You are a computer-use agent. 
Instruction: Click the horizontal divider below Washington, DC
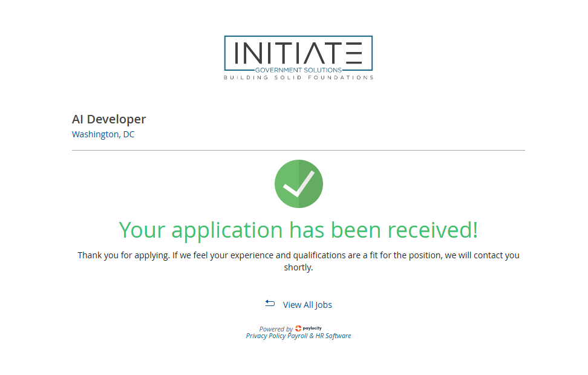point(298,150)
